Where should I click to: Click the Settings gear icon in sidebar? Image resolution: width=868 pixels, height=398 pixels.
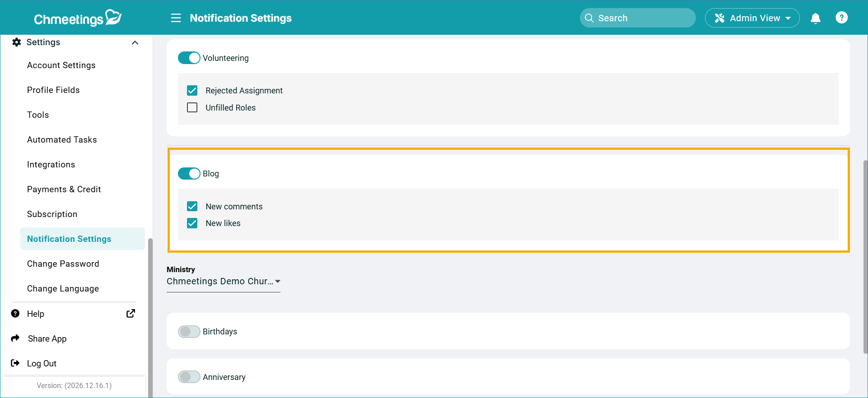point(17,42)
